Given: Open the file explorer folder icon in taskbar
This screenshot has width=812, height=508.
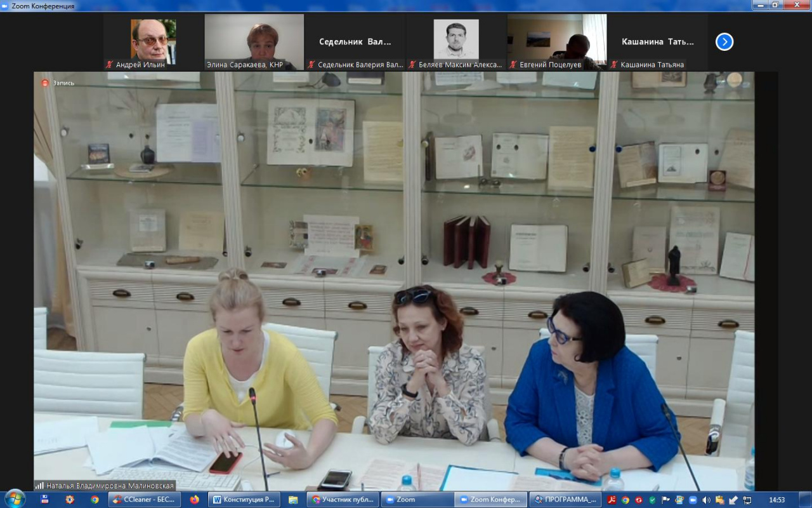Looking at the screenshot, I should 293,500.
